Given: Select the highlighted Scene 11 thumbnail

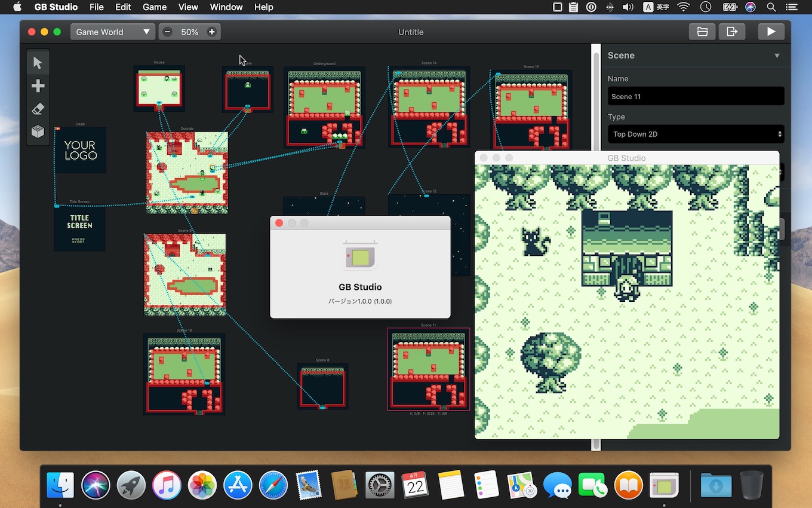Looking at the screenshot, I should tap(428, 369).
